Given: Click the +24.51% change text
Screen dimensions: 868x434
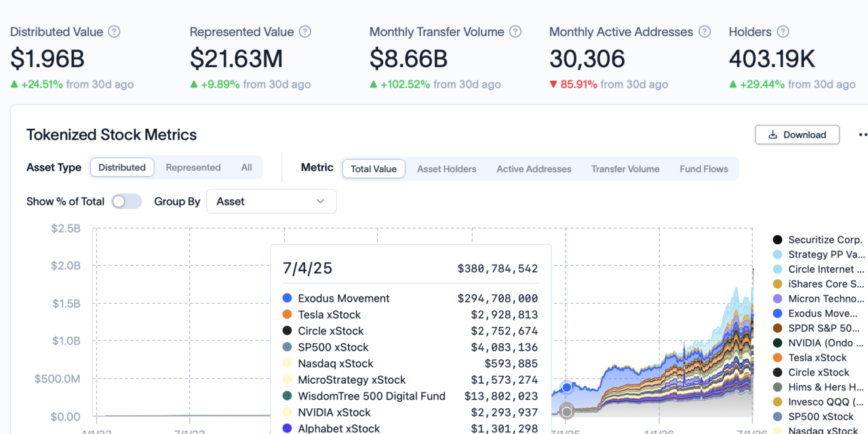Looking at the screenshot, I should point(42,85).
